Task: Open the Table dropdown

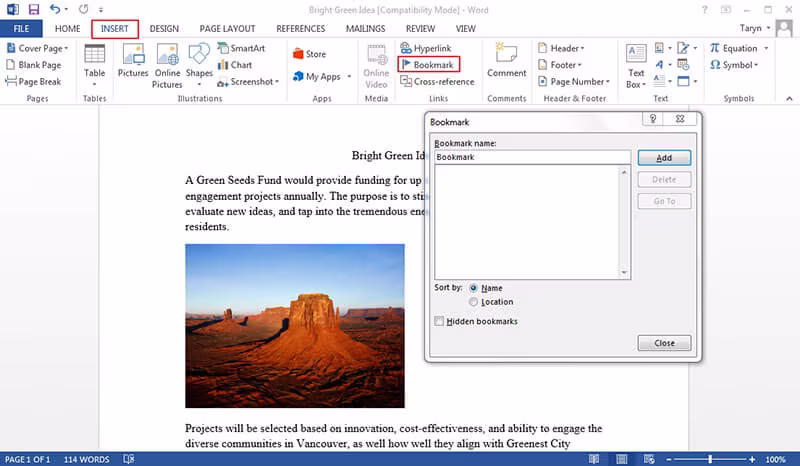Action: click(94, 66)
